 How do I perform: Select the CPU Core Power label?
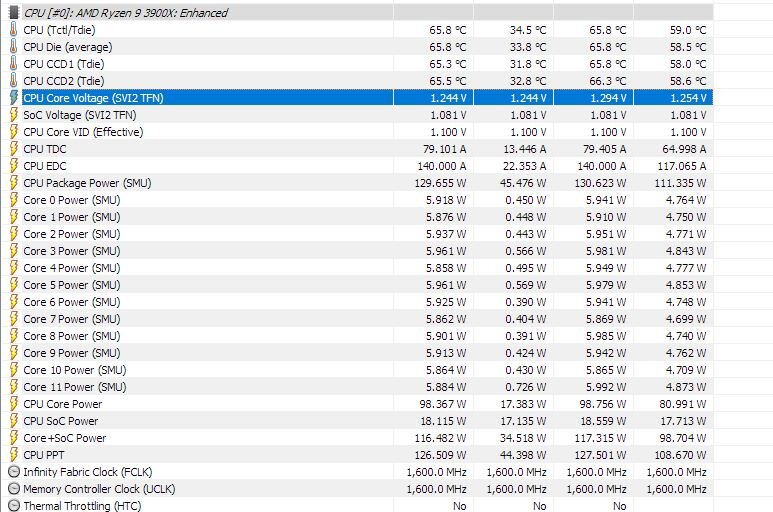[63, 404]
